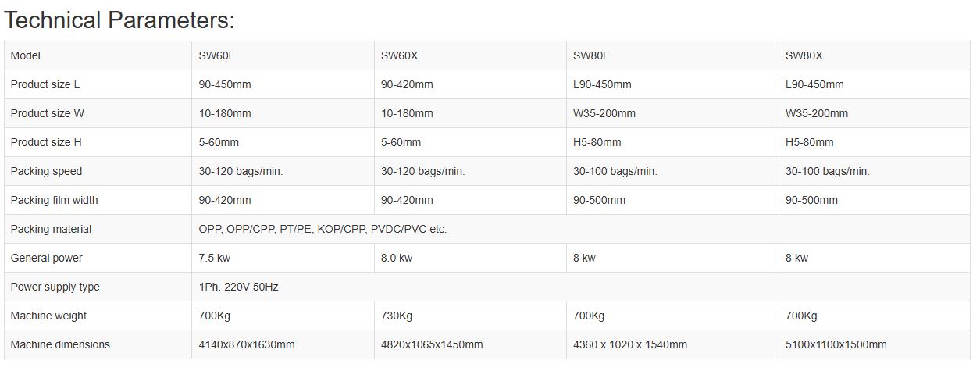Click the Packing material value cell

click(581, 229)
